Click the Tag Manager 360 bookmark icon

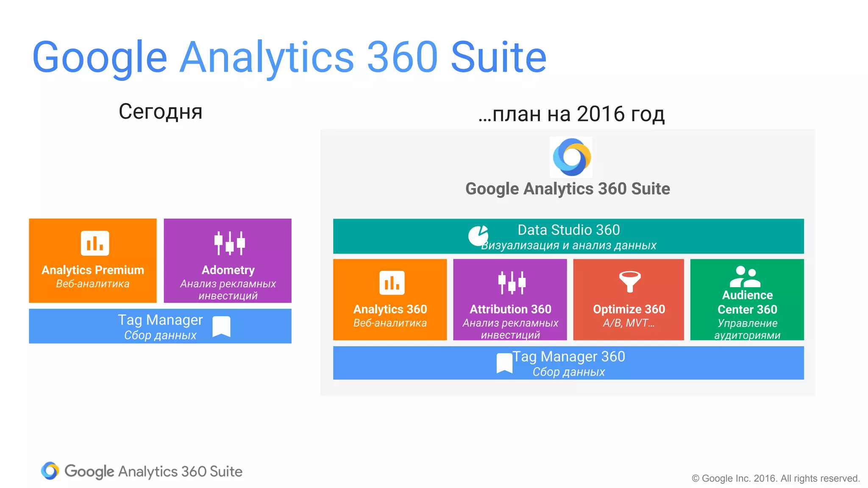point(504,363)
